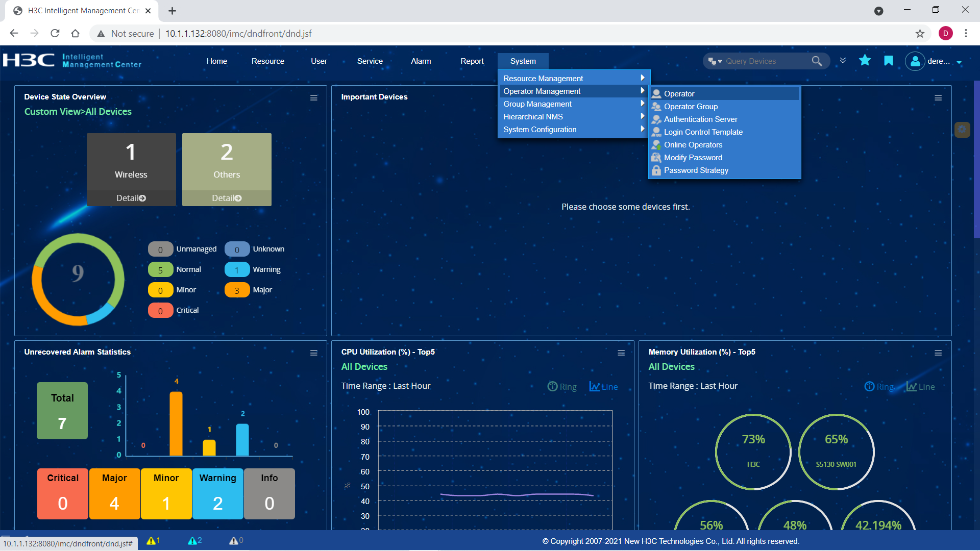
Task: Expand the double-chevron advanced query arrow
Action: coord(843,60)
